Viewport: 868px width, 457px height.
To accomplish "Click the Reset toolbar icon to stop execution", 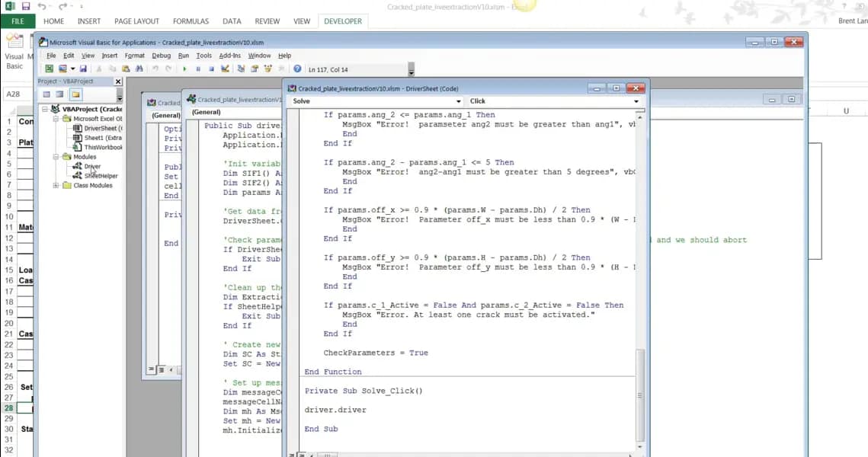I will point(210,69).
